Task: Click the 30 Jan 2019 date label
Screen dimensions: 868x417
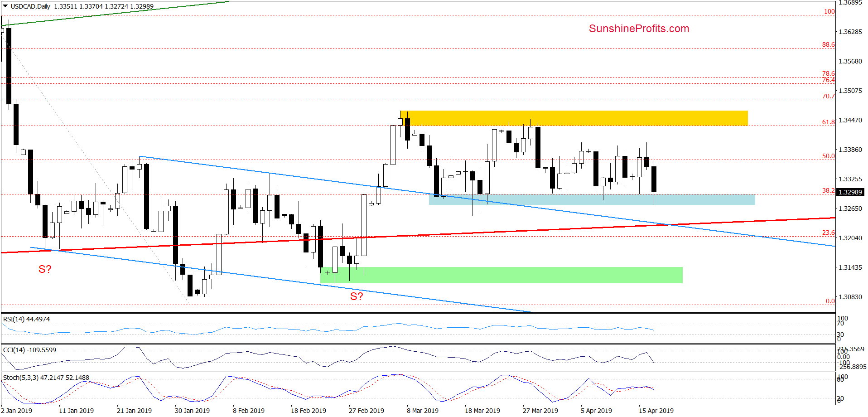Action: [192, 411]
